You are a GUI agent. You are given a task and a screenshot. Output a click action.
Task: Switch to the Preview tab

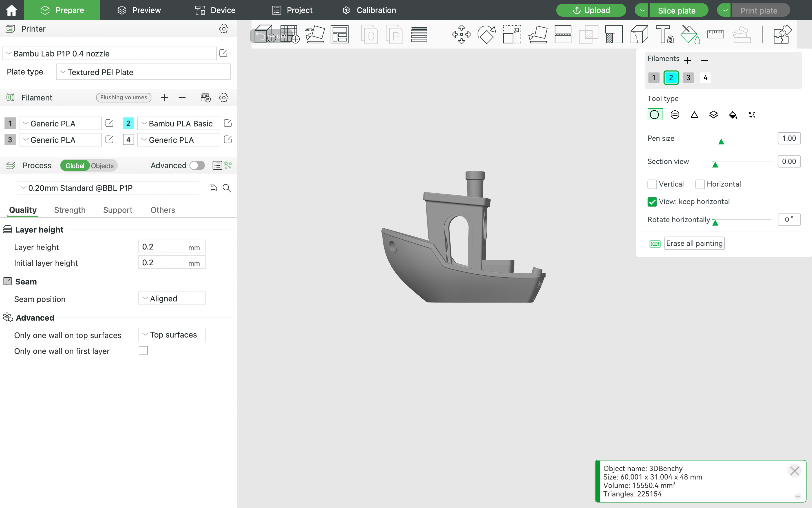(x=139, y=10)
